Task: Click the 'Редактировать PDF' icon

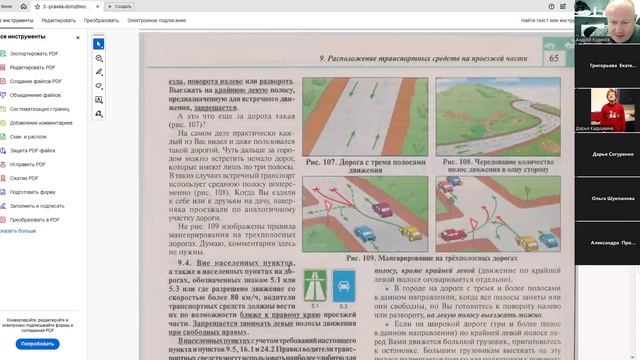Action: [x=3, y=67]
